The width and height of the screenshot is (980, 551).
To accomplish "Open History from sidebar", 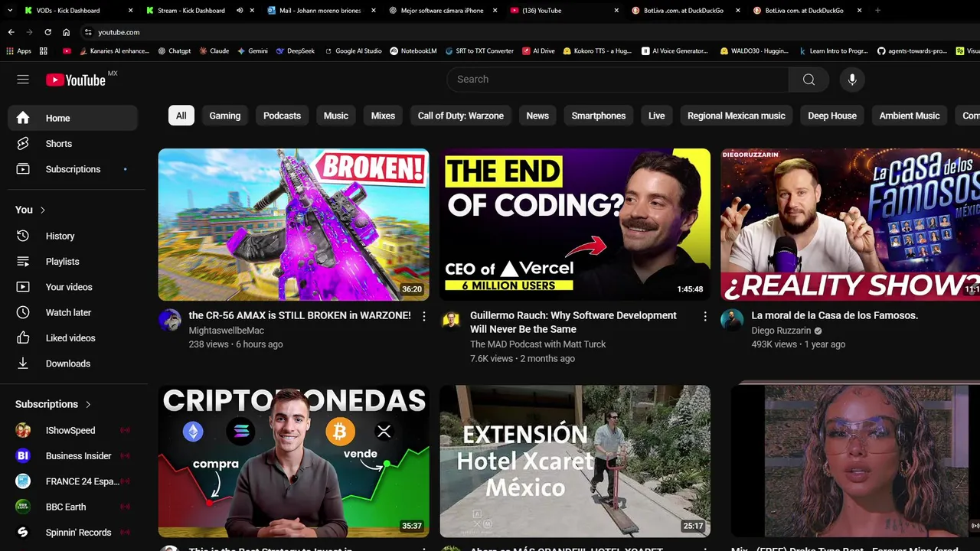I will click(73, 236).
